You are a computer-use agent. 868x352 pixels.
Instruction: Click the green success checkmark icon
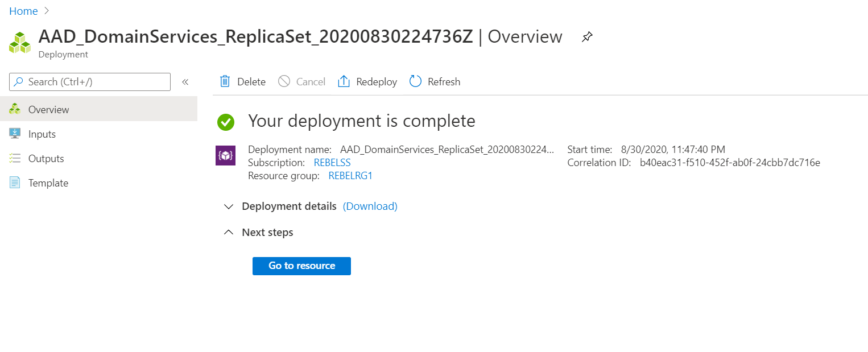226,122
